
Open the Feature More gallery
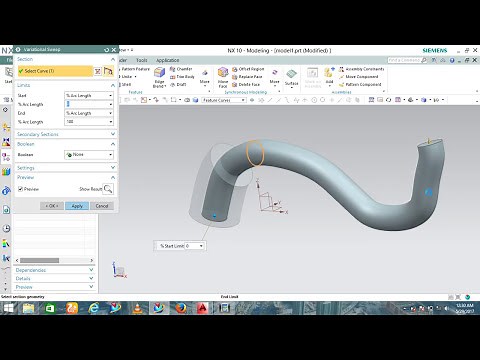coord(205,77)
